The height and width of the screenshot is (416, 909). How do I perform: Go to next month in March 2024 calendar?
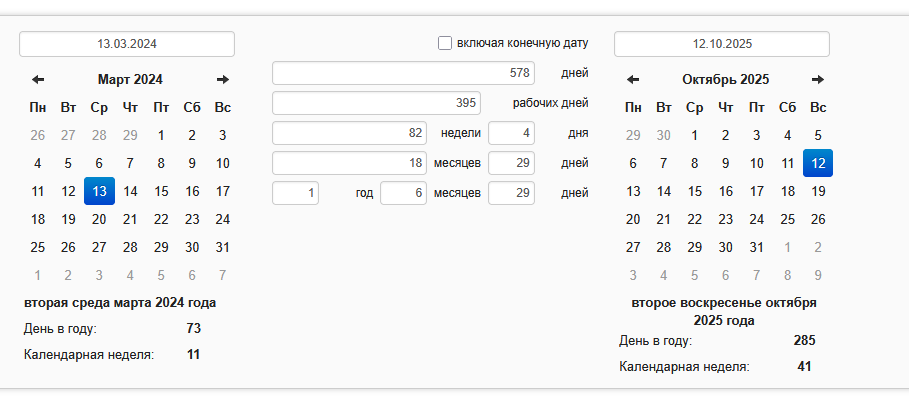(x=223, y=79)
